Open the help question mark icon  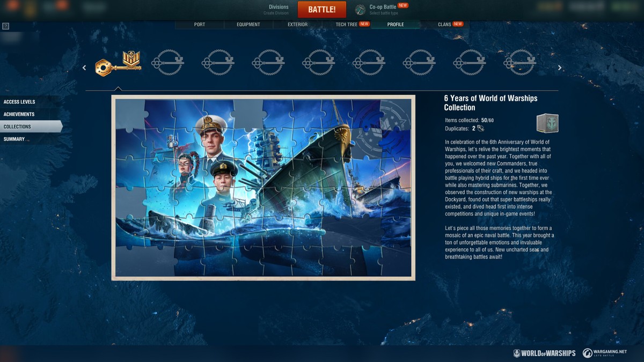tap(6, 26)
